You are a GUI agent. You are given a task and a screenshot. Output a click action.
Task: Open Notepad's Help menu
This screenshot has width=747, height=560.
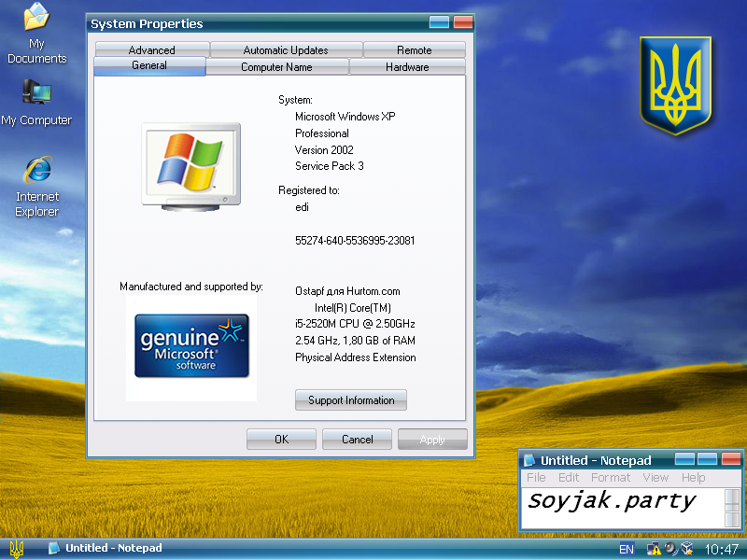coord(693,478)
